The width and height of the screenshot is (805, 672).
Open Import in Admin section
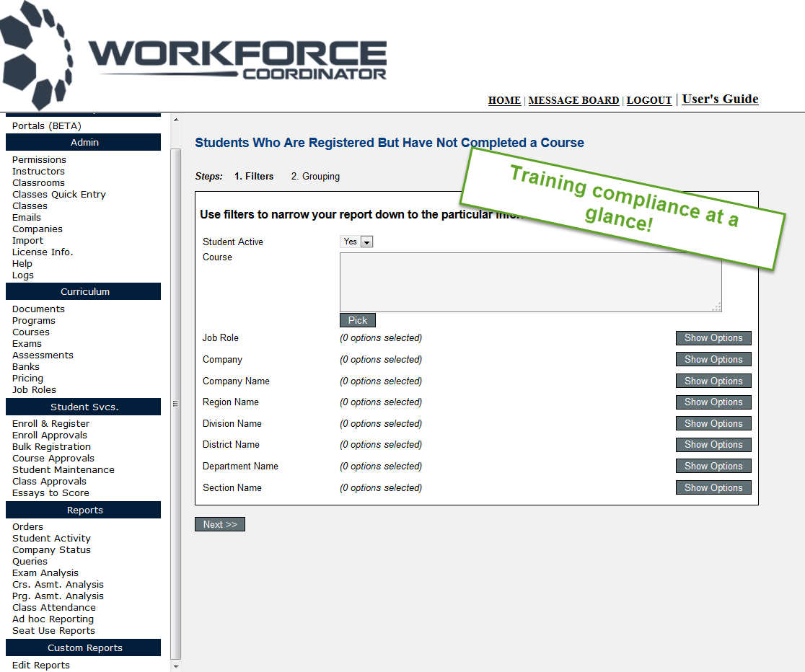(x=27, y=240)
